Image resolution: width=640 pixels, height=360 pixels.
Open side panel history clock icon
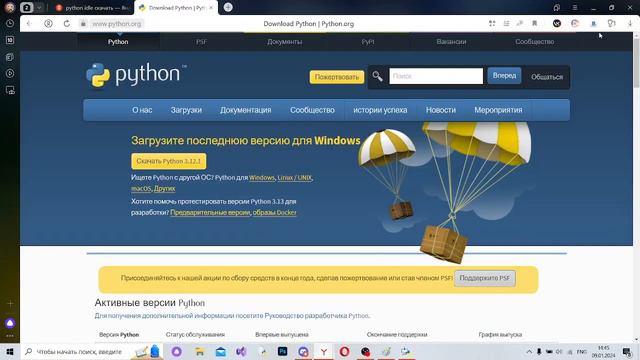[10, 24]
